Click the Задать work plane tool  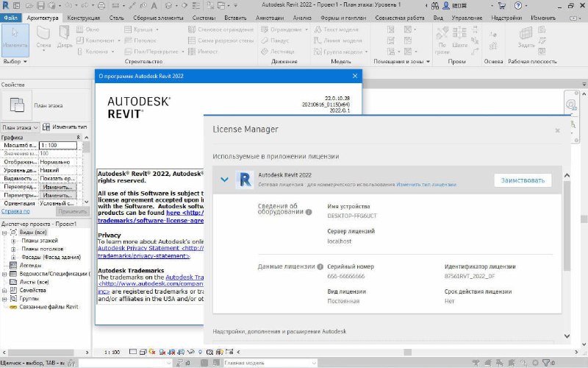(x=526, y=38)
